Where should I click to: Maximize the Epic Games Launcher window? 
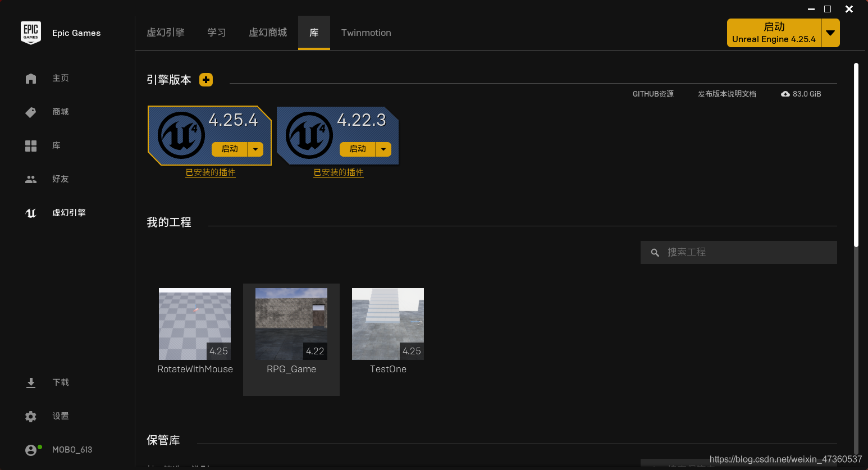(828, 9)
